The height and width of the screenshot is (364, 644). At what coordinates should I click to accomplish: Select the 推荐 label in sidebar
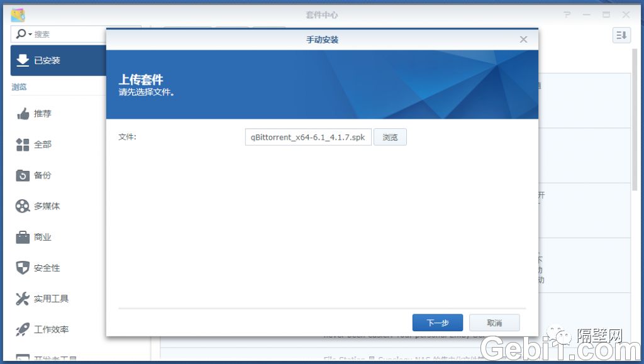[x=43, y=114]
